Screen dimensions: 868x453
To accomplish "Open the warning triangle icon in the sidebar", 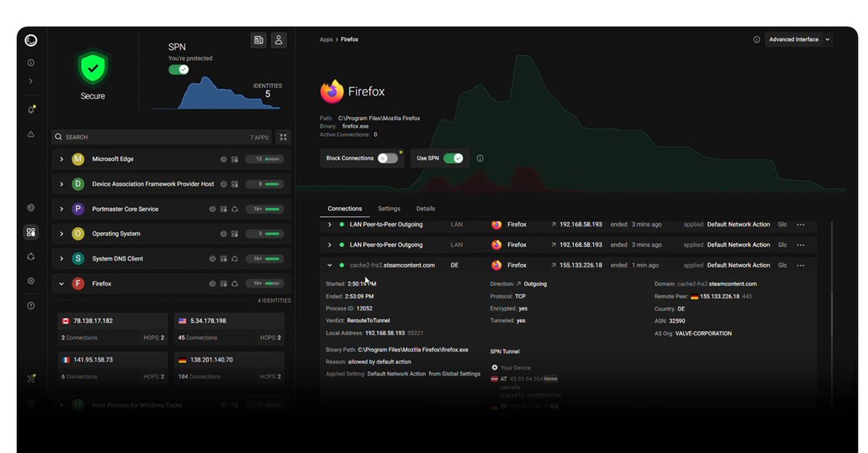I will coord(30,134).
